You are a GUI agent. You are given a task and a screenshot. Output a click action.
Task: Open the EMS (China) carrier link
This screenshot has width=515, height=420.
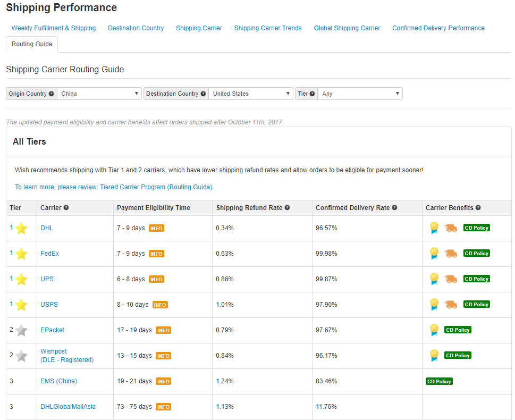(59, 381)
